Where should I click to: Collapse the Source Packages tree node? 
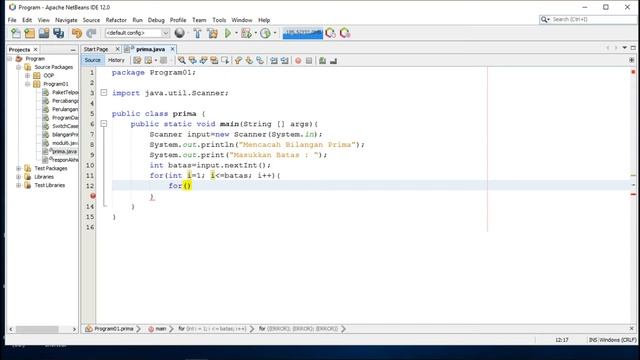pyautogui.click(x=19, y=67)
